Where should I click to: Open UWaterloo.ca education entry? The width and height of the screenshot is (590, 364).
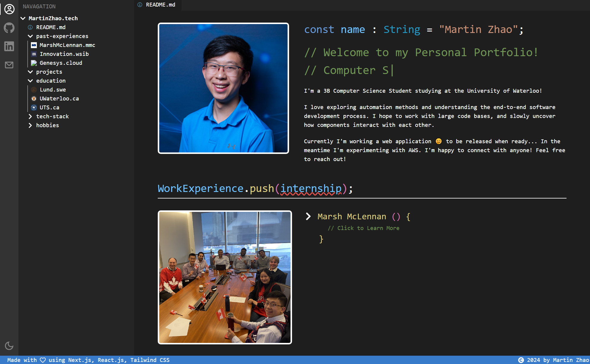[x=59, y=99]
